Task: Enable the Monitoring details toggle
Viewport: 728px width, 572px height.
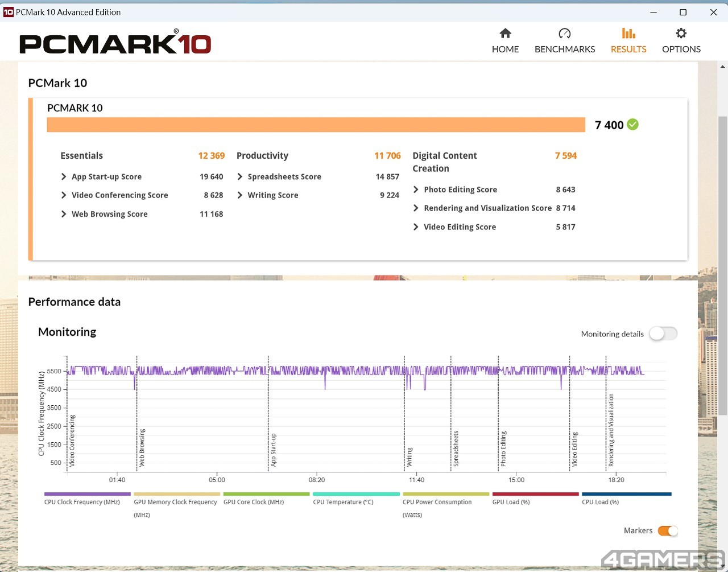Action: click(663, 334)
